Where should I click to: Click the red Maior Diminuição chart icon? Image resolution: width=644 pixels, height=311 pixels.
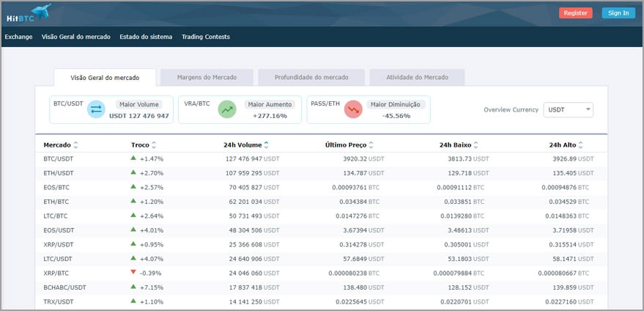coord(353,109)
